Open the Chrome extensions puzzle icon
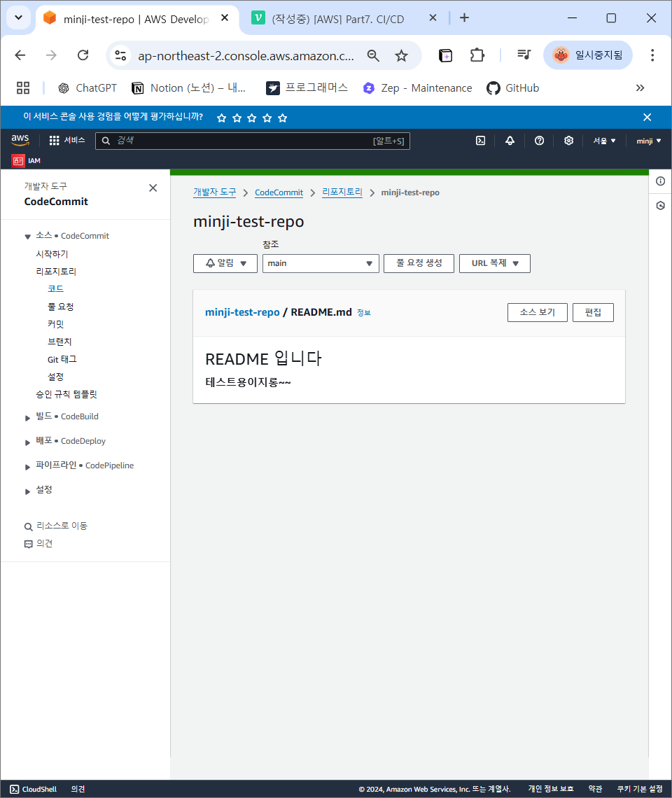Screen dimensions: 672x798 477,55
